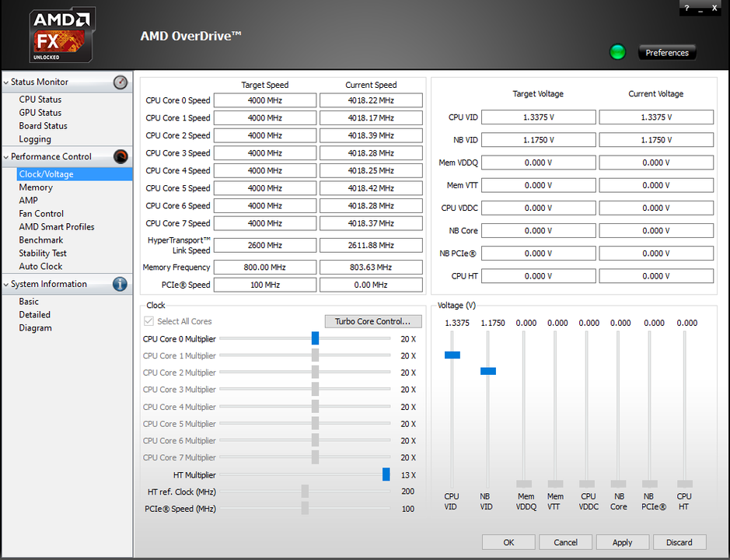Show the system Diagram
This screenshot has height=560, width=730.
(36, 328)
